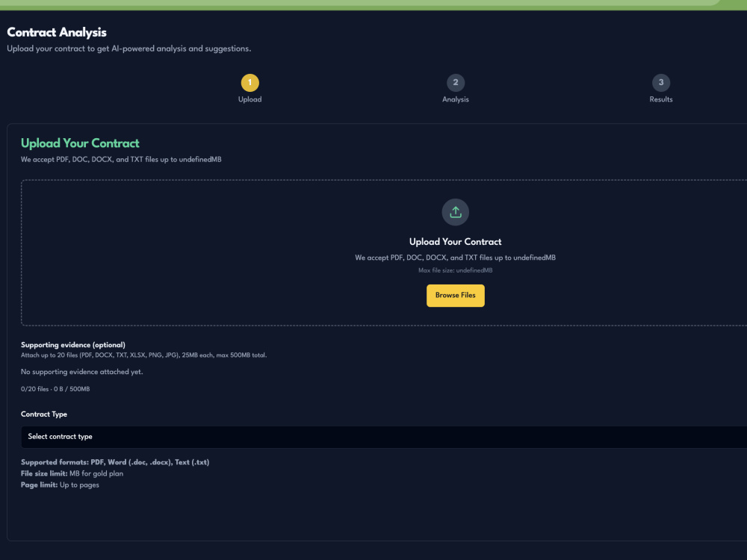Click the Contract Analysis page heading
The image size is (747, 560).
click(x=57, y=32)
